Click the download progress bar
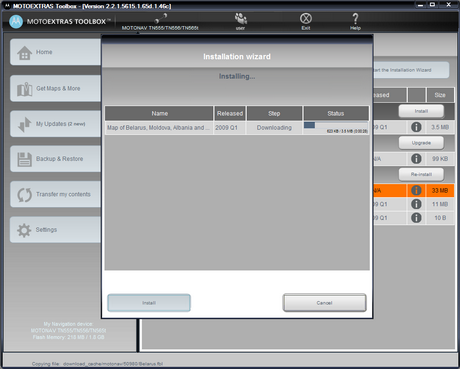This screenshot has width=460, height=369. click(336, 125)
